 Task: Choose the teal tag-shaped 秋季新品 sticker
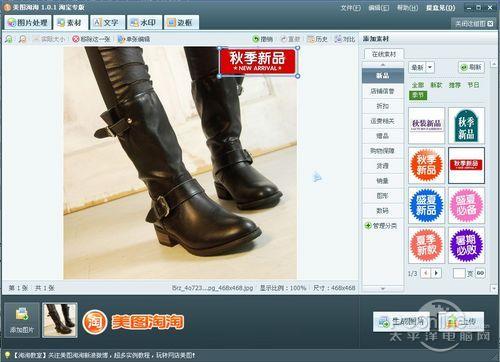pyautogui.click(x=466, y=125)
